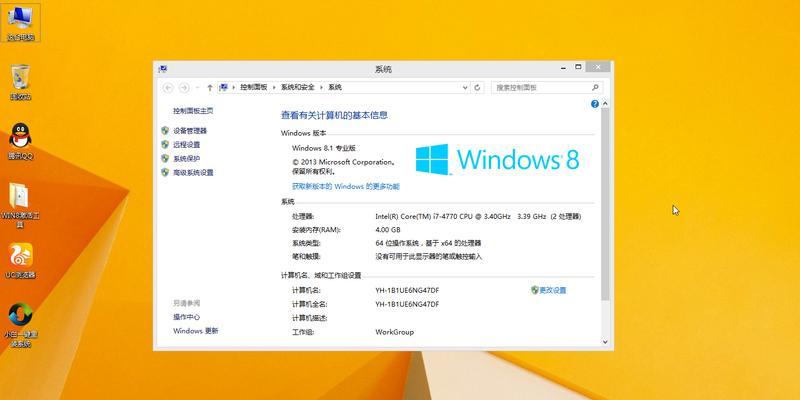Open the Recycle Bin desktop icon
Image resolution: width=800 pixels, height=400 pixels.
(20, 82)
